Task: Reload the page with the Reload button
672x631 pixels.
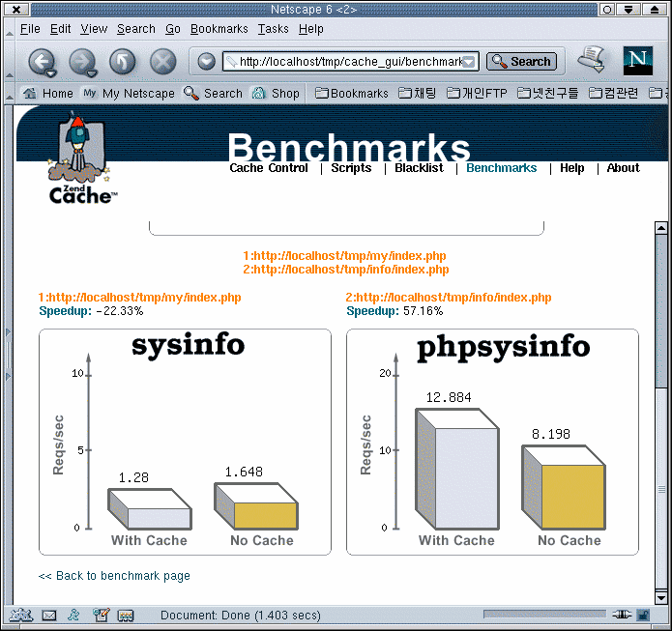Action: [123, 62]
